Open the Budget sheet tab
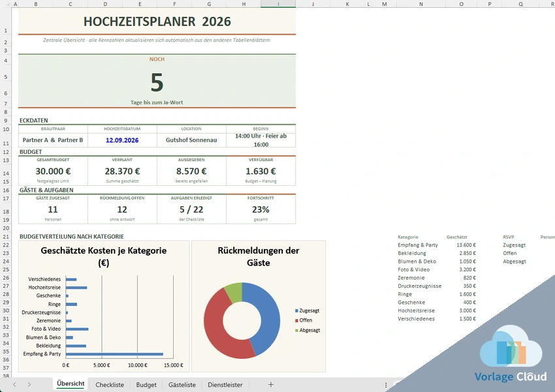 [x=146, y=385]
